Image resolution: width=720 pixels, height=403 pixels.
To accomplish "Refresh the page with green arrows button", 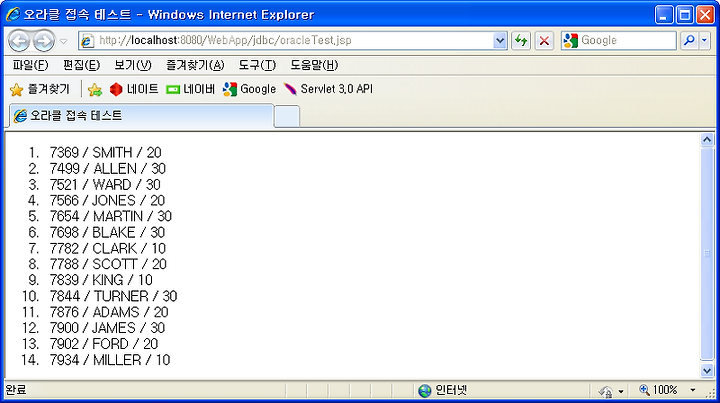I will point(521,41).
